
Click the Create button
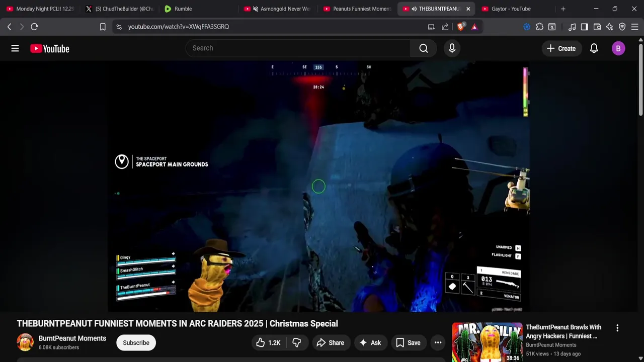tap(561, 48)
